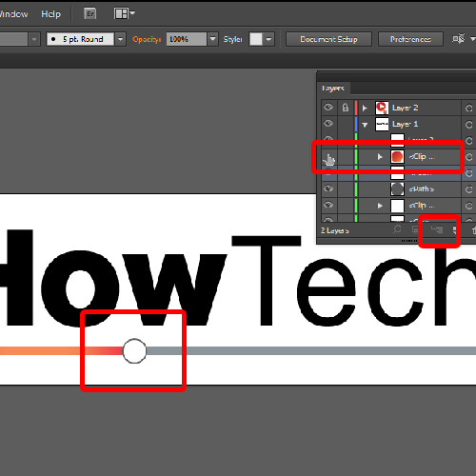Click the 'Style:' label in control bar
Image resolution: width=476 pixels, height=476 pixels.
[232, 39]
